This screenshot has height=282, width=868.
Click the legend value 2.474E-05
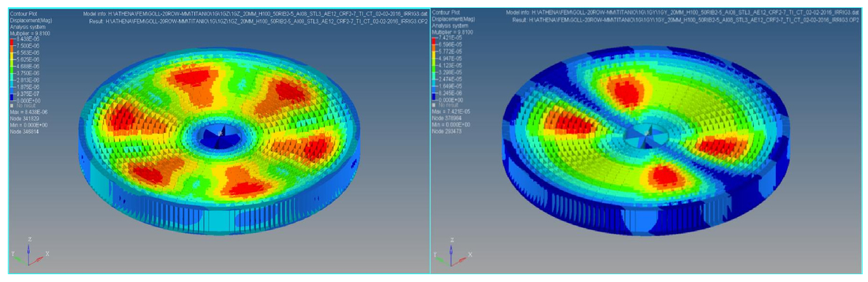[451, 79]
